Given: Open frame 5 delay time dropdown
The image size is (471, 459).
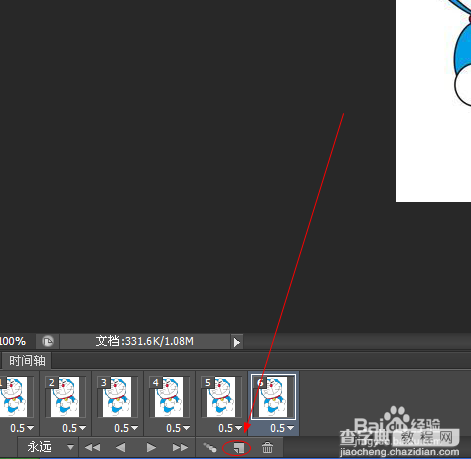Looking at the screenshot, I should coord(230,428).
